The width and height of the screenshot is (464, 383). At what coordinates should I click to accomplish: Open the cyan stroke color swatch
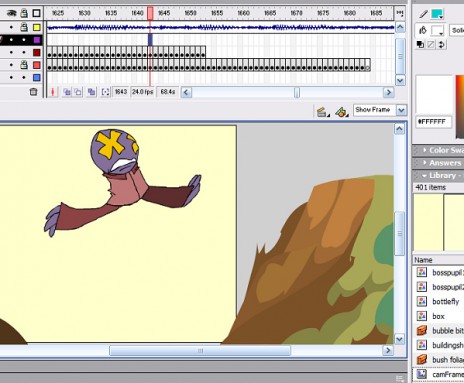[x=437, y=14]
